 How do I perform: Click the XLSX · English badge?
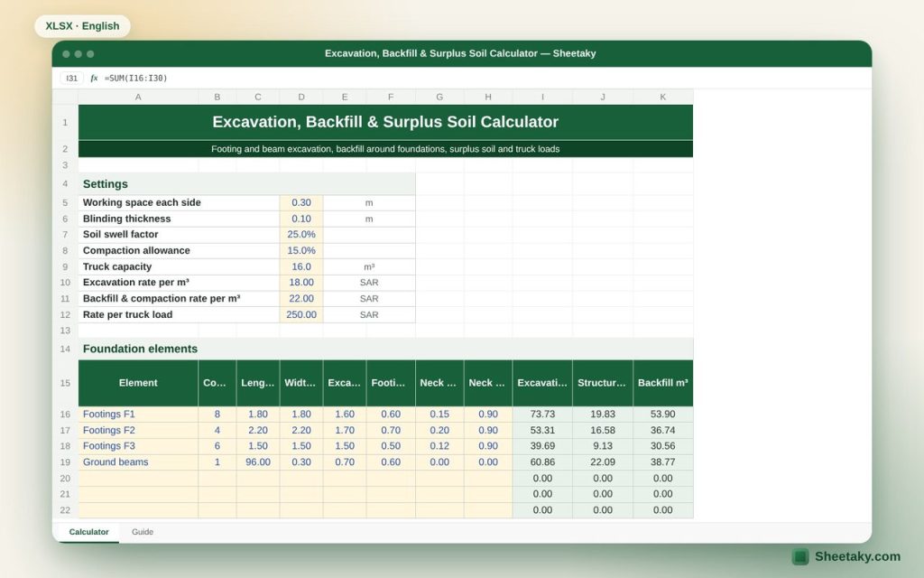pos(82,26)
